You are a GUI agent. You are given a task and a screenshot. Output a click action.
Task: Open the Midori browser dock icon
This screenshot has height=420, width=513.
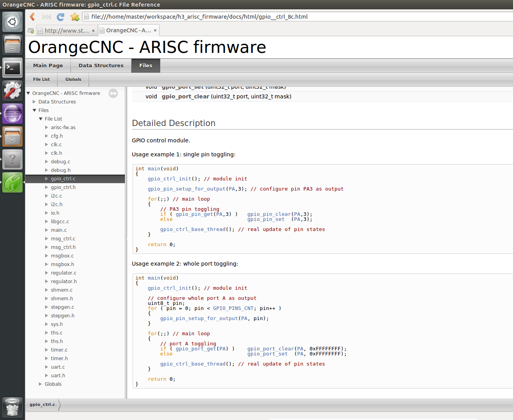click(12, 182)
